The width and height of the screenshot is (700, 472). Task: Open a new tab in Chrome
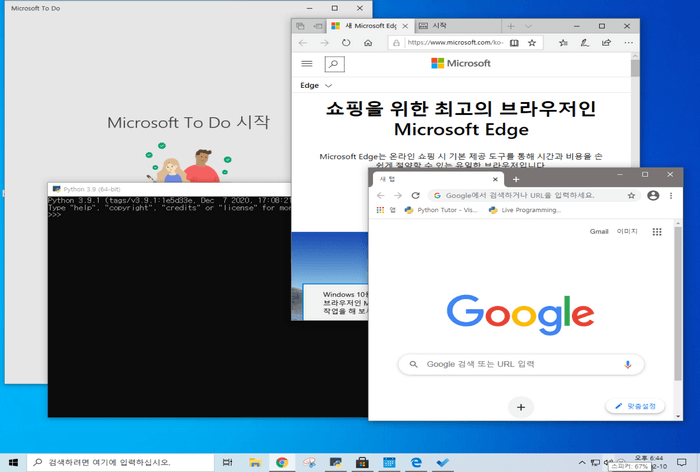coord(516,180)
